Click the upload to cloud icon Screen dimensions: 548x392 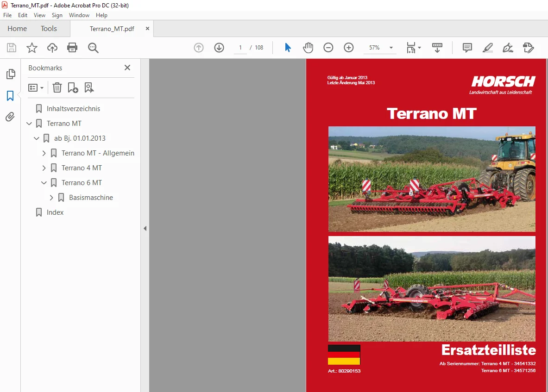pos(52,48)
